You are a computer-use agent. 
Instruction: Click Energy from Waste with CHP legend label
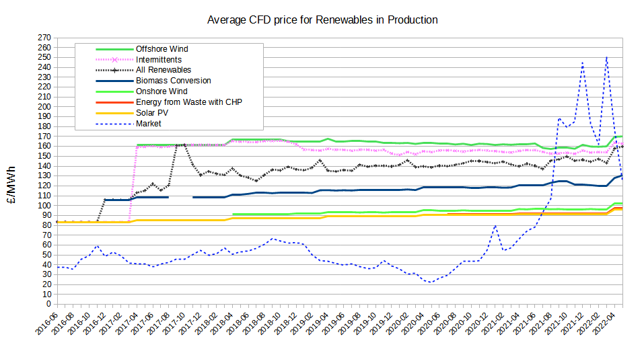(x=188, y=102)
